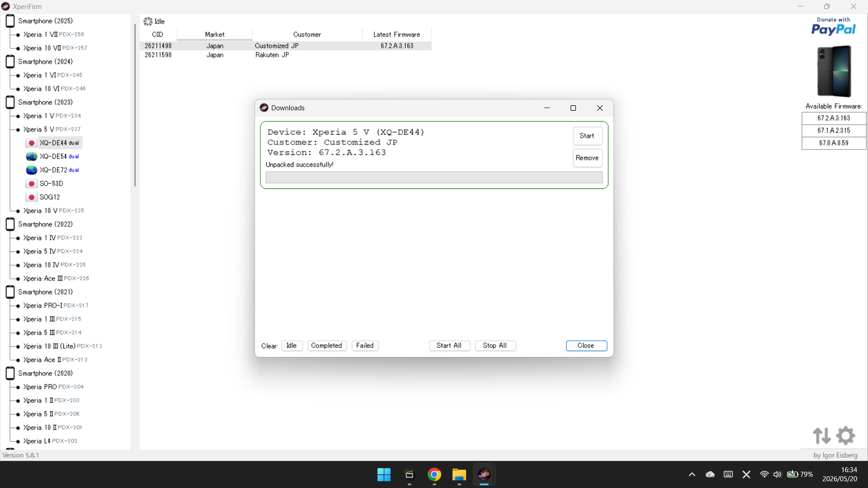The image size is (868, 488).
Task: Click the Smartphone (2020) phone icon
Action: 10,373
